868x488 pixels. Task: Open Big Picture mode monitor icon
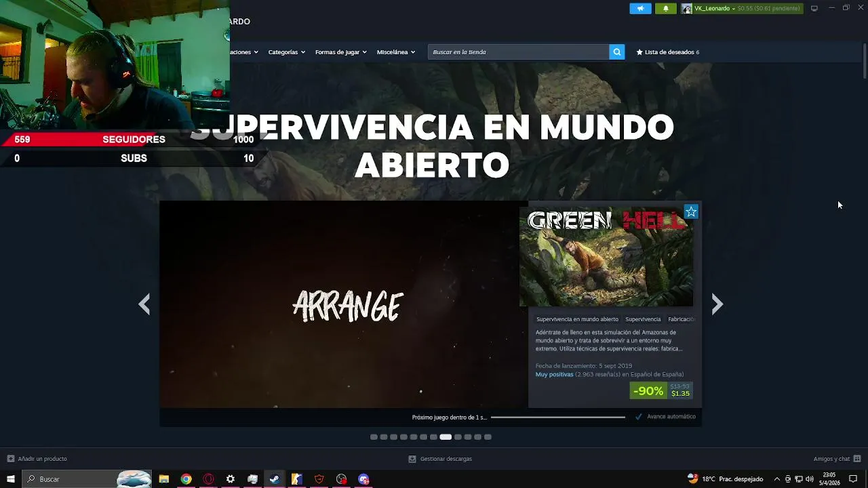(x=814, y=8)
